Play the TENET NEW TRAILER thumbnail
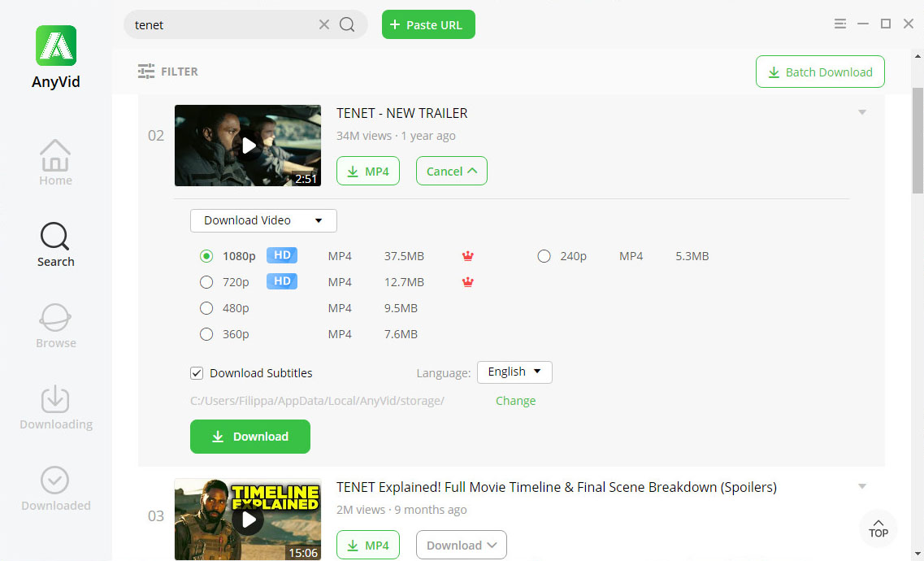924x561 pixels. 248,146
